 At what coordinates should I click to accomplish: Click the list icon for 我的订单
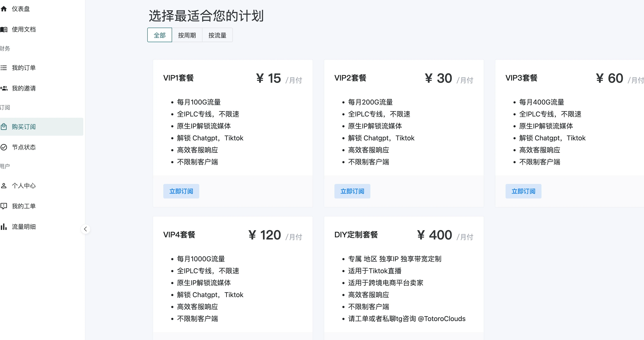[x=4, y=68]
